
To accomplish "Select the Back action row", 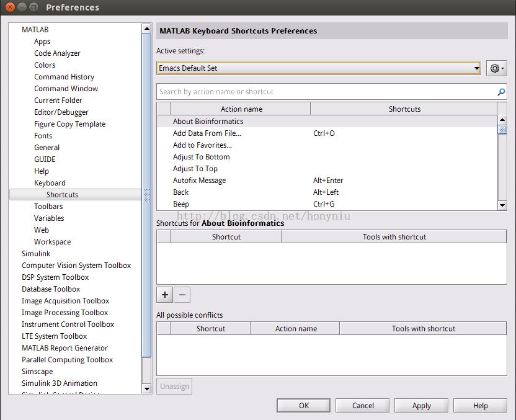I will pos(327,192).
